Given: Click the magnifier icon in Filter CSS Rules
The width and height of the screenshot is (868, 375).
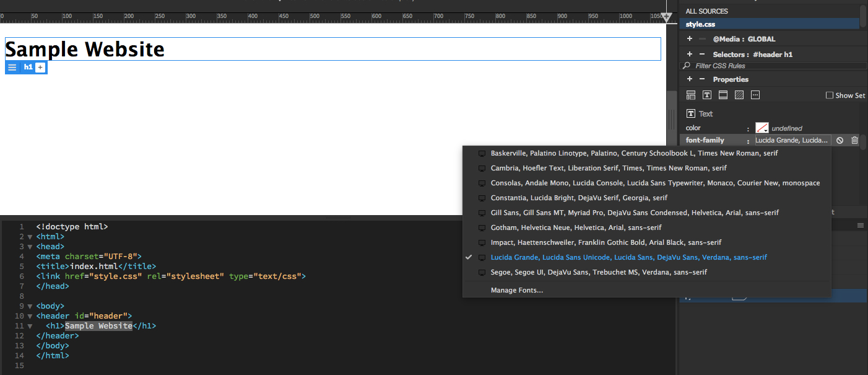Looking at the screenshot, I should [687, 66].
